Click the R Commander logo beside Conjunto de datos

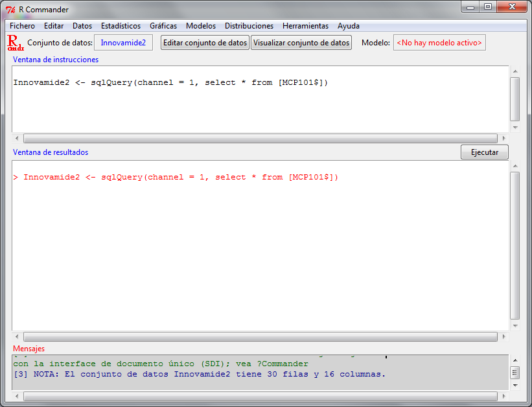(x=15, y=43)
